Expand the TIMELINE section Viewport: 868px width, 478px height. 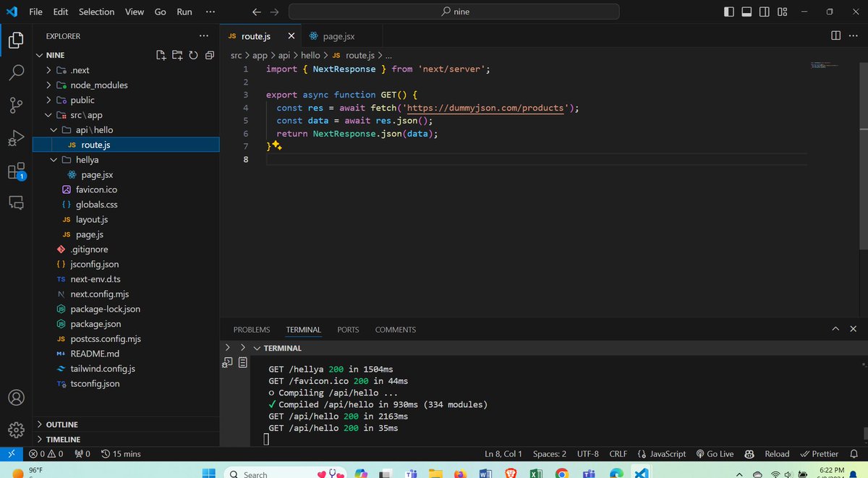127,440
